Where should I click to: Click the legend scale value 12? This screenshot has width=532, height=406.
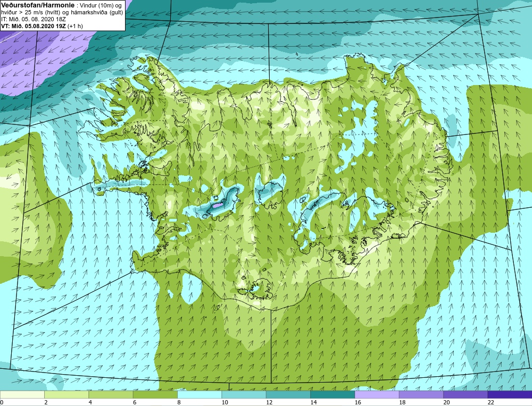[x=269, y=402]
